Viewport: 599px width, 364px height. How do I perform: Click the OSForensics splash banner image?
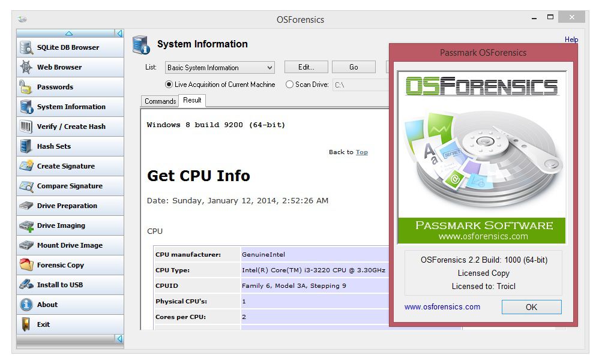(482, 157)
